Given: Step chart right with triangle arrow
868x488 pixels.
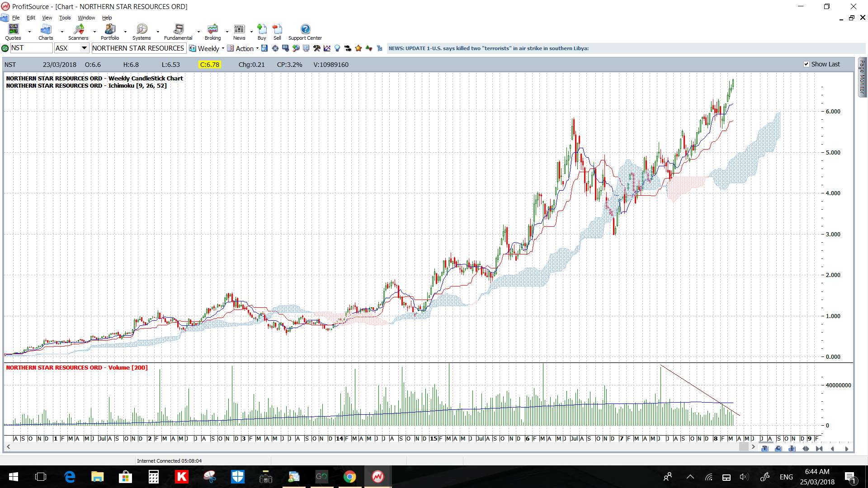Looking at the screenshot, I should coord(847,449).
